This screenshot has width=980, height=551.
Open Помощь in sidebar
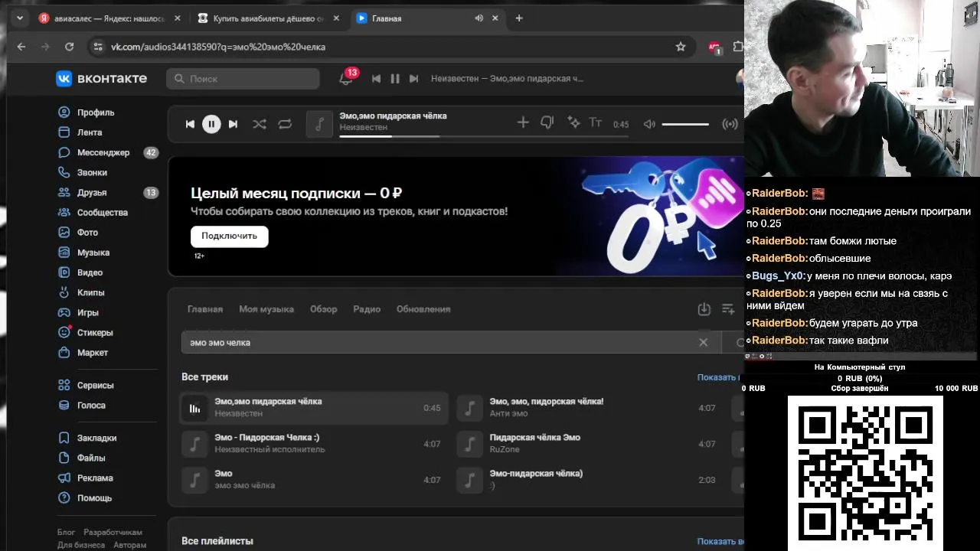tap(94, 498)
